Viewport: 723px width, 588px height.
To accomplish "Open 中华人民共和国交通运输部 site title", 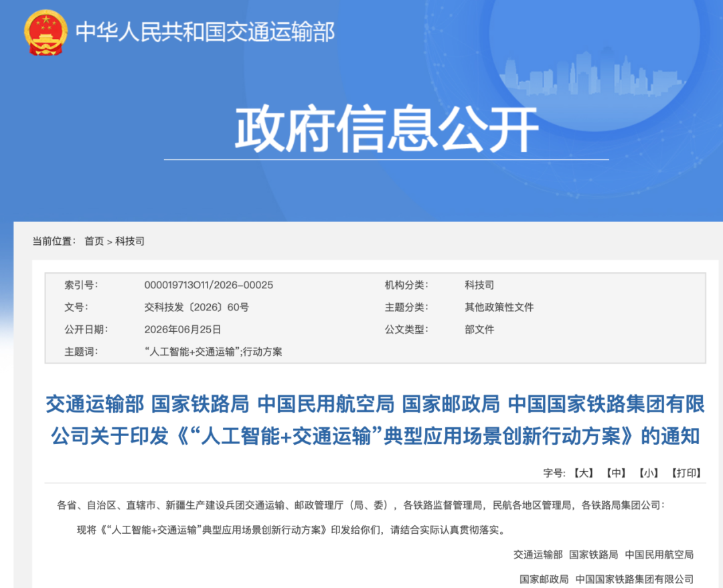I will pyautogui.click(x=206, y=32).
